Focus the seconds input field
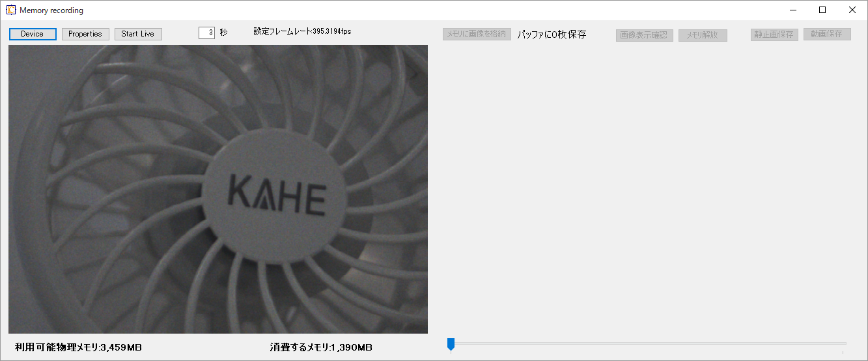Image resolution: width=868 pixels, height=361 pixels. [x=206, y=33]
